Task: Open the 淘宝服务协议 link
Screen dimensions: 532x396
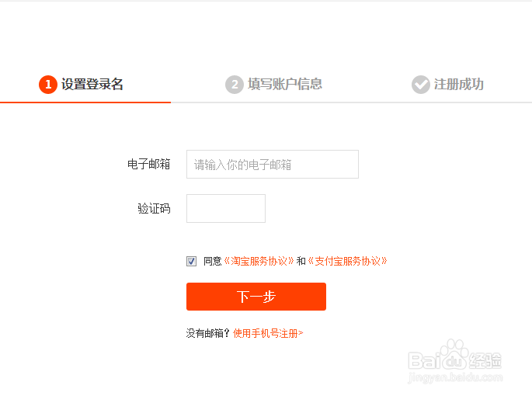Action: pyautogui.click(x=259, y=262)
